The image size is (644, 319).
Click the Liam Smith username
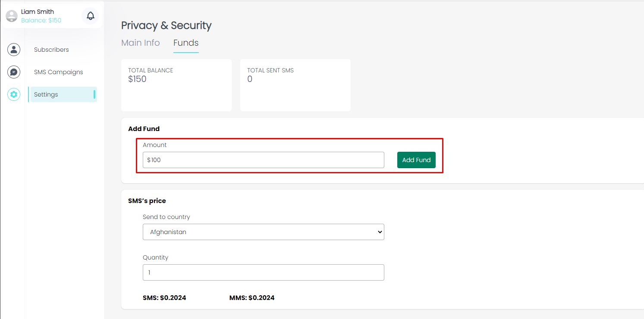[38, 12]
